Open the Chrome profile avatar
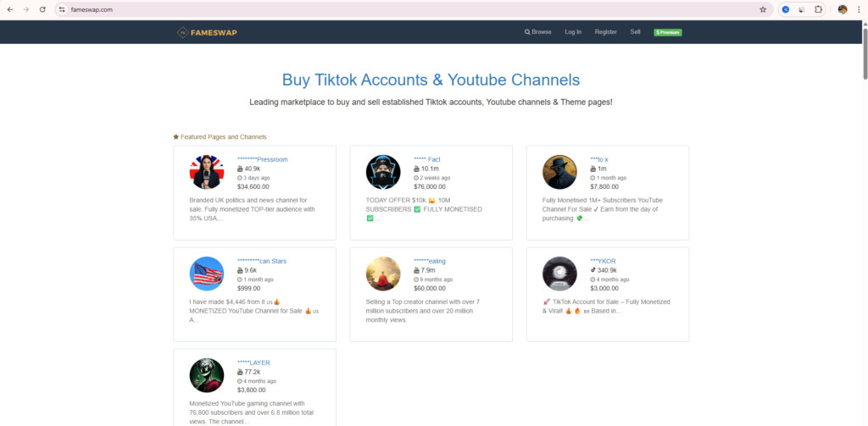 (x=843, y=9)
